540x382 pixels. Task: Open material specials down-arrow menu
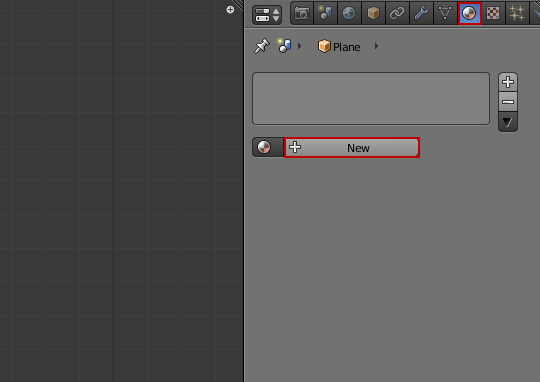point(508,122)
